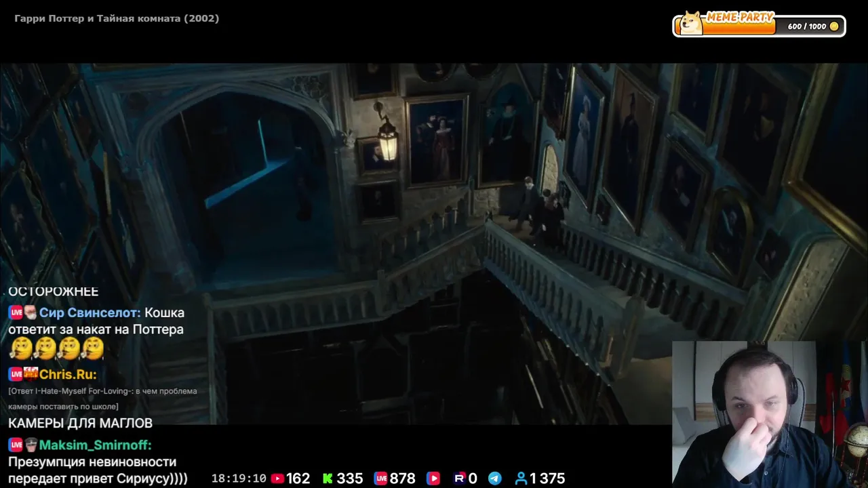
Task: Click the movie video frame
Action: [434, 244]
